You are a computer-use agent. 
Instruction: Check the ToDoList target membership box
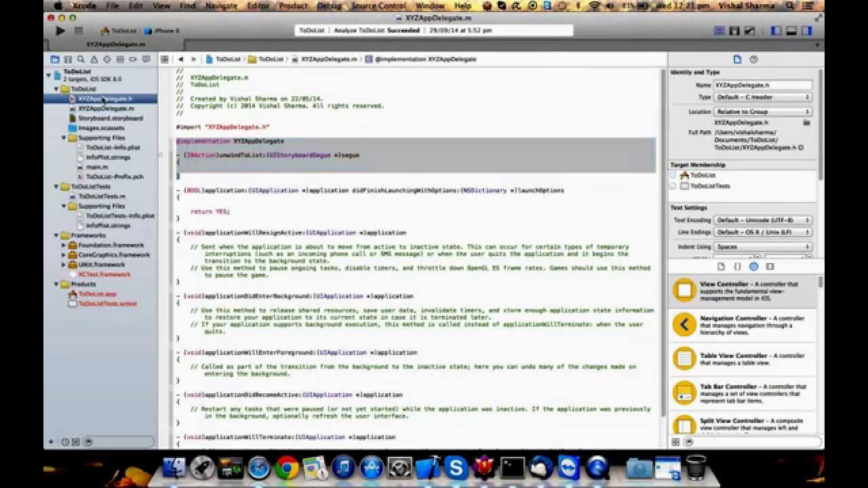tap(673, 175)
